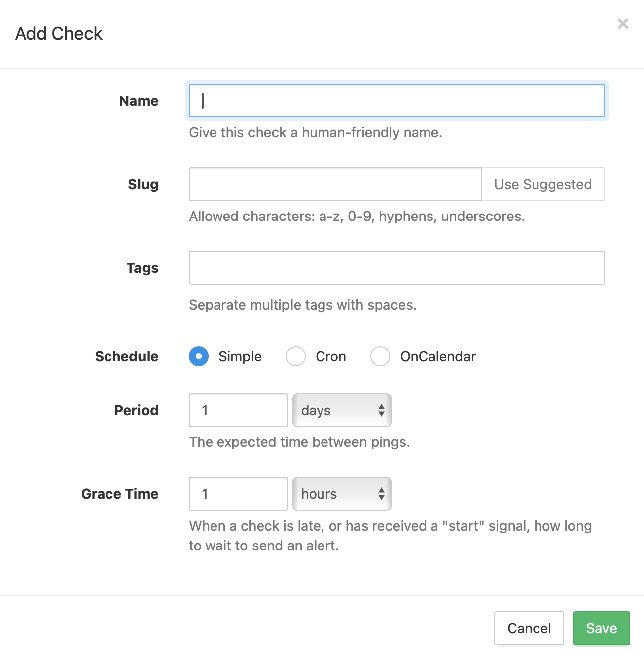The width and height of the screenshot is (644, 655).
Task: Click into the Name text field
Action: pos(397,101)
